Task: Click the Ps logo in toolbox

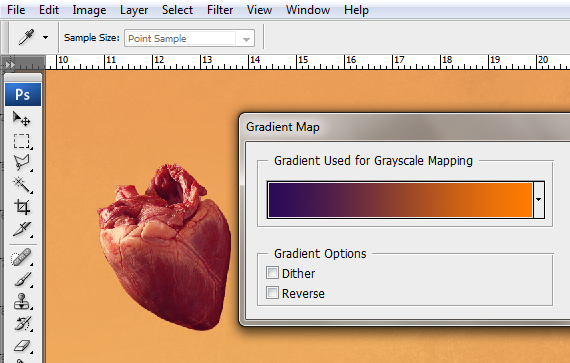Action: (23, 94)
